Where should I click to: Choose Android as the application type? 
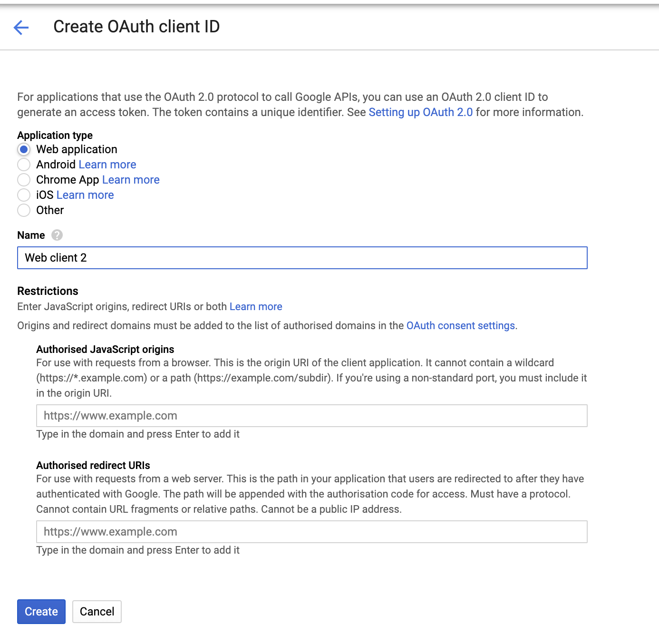(24, 165)
